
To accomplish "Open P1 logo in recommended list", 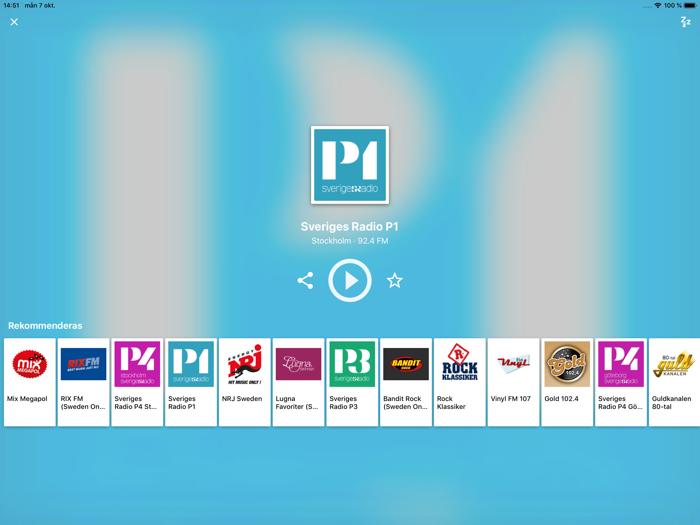I will [191, 364].
